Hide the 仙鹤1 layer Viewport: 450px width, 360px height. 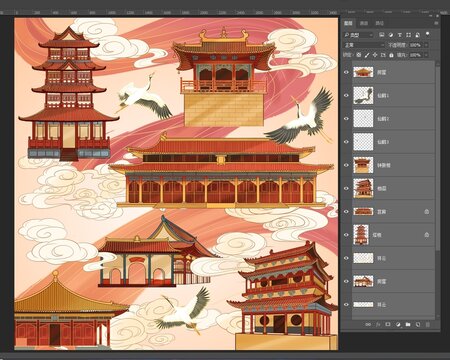point(346,95)
